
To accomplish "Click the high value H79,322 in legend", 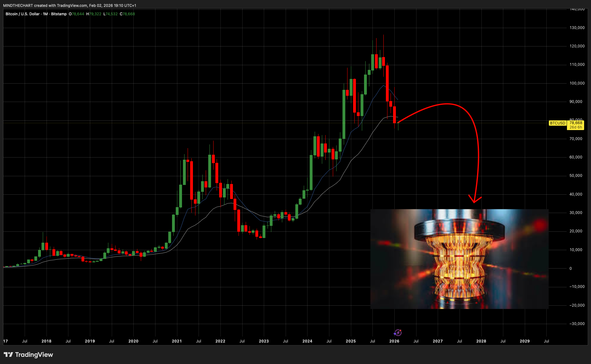I will tap(94, 14).
